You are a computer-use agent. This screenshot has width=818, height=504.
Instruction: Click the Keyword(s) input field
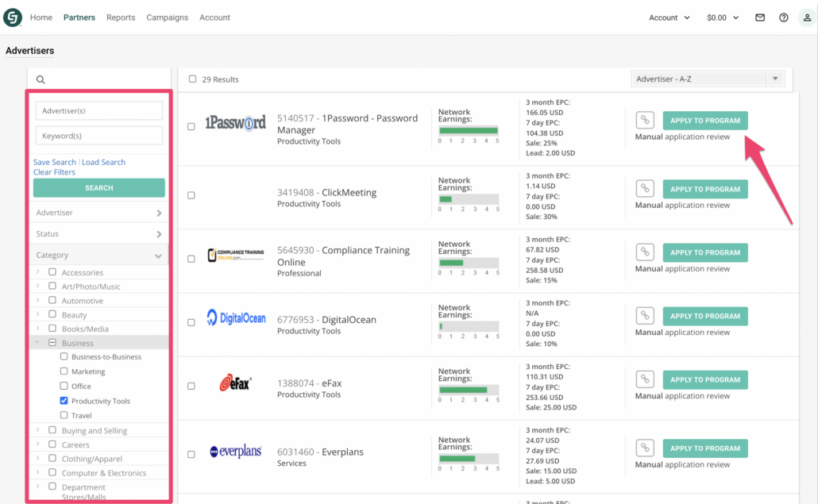click(x=99, y=136)
